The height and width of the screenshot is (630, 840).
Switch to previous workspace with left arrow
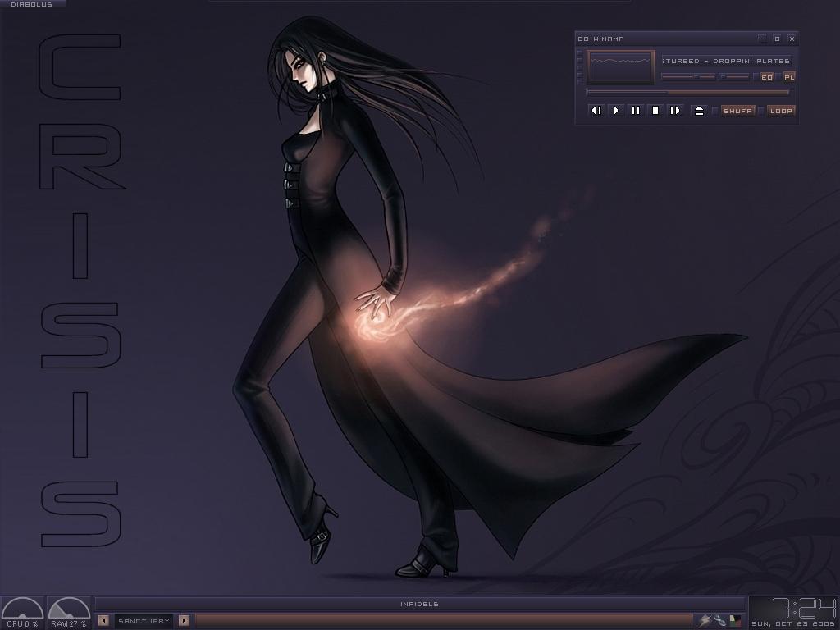(104, 620)
